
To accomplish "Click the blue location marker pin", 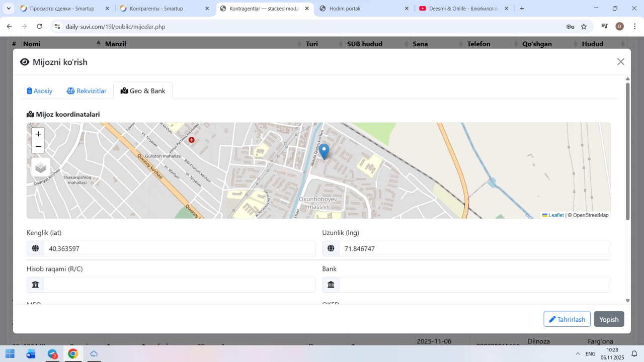I will point(325,151).
